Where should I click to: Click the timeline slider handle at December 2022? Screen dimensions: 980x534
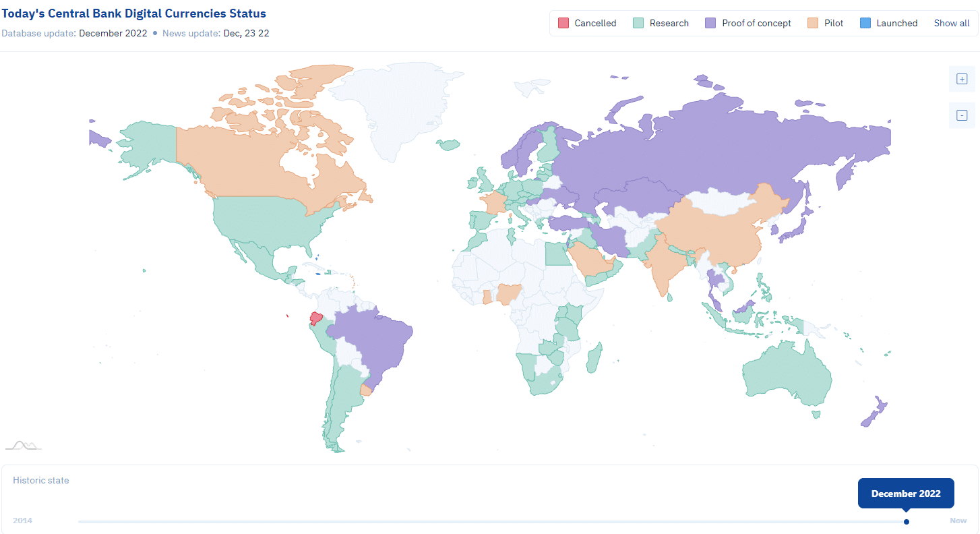click(x=906, y=521)
